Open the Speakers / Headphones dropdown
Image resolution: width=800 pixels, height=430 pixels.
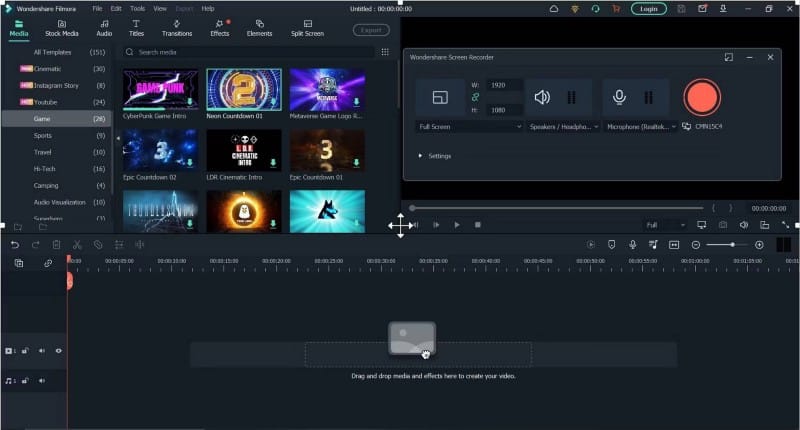coord(563,127)
